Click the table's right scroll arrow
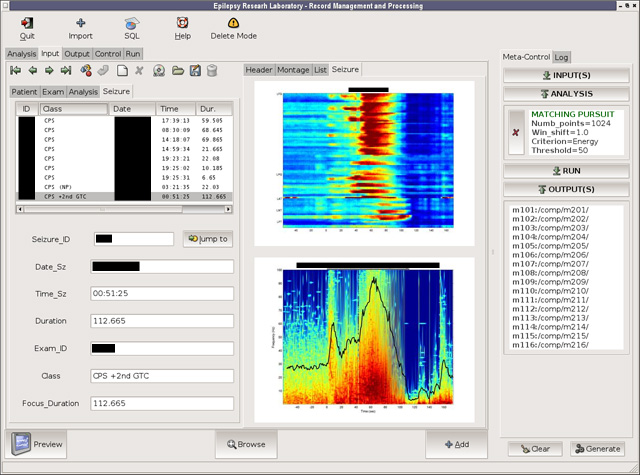The height and width of the screenshot is (475, 640). (228, 209)
